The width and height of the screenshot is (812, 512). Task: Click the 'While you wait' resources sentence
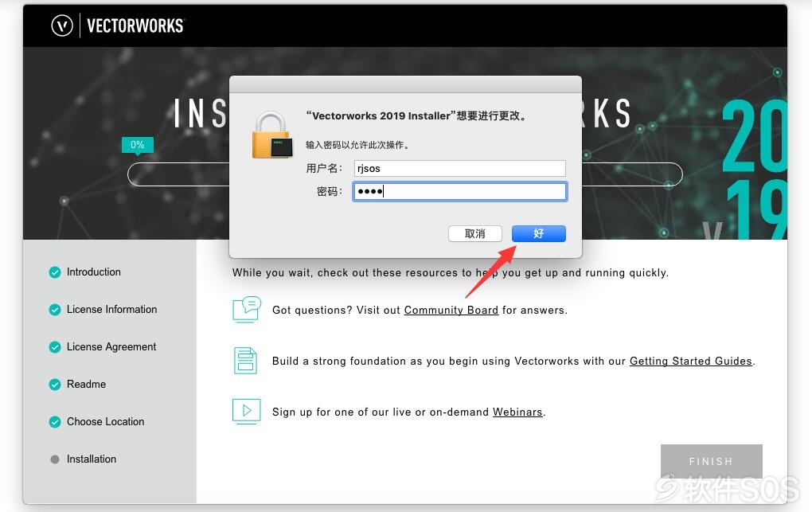pyautogui.click(x=451, y=272)
